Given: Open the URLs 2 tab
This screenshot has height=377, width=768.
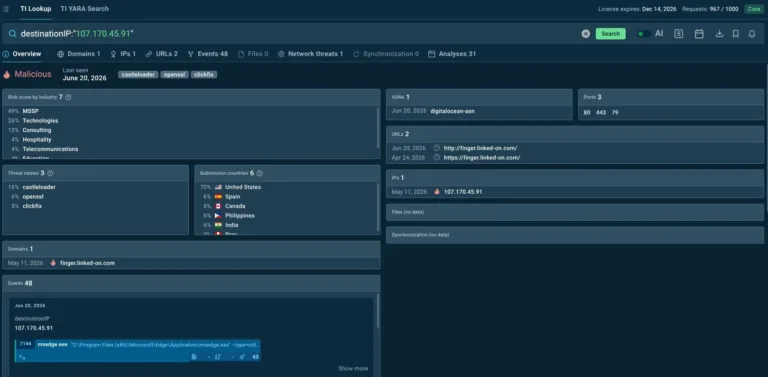Looking at the screenshot, I should [162, 54].
